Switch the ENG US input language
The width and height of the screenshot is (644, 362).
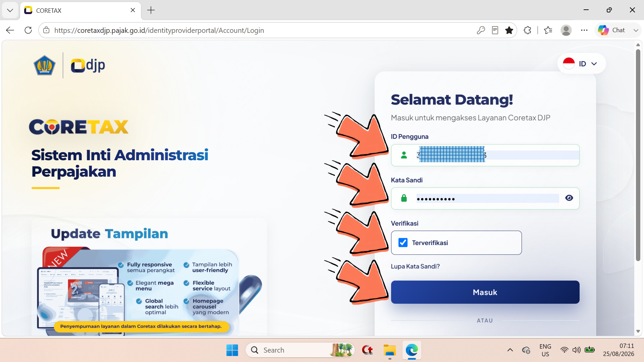[x=545, y=350]
